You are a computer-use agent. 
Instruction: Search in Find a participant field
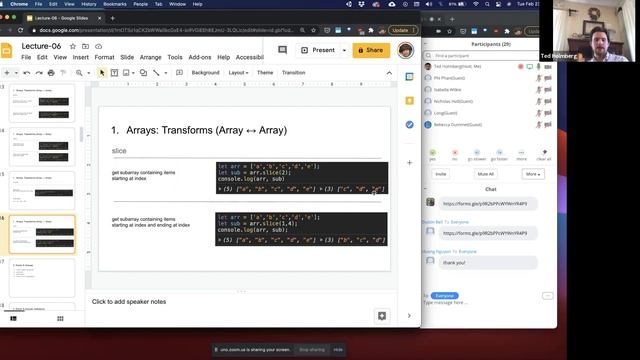(481, 56)
